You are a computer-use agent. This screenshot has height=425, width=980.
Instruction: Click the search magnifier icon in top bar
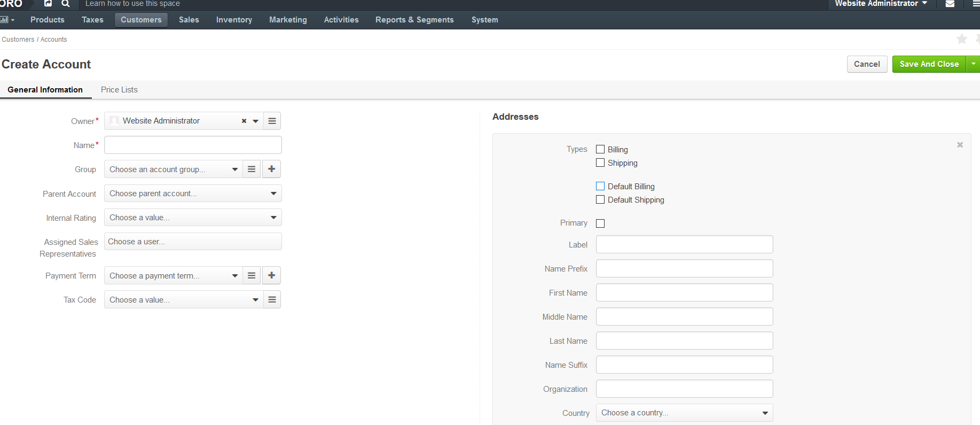(65, 3)
